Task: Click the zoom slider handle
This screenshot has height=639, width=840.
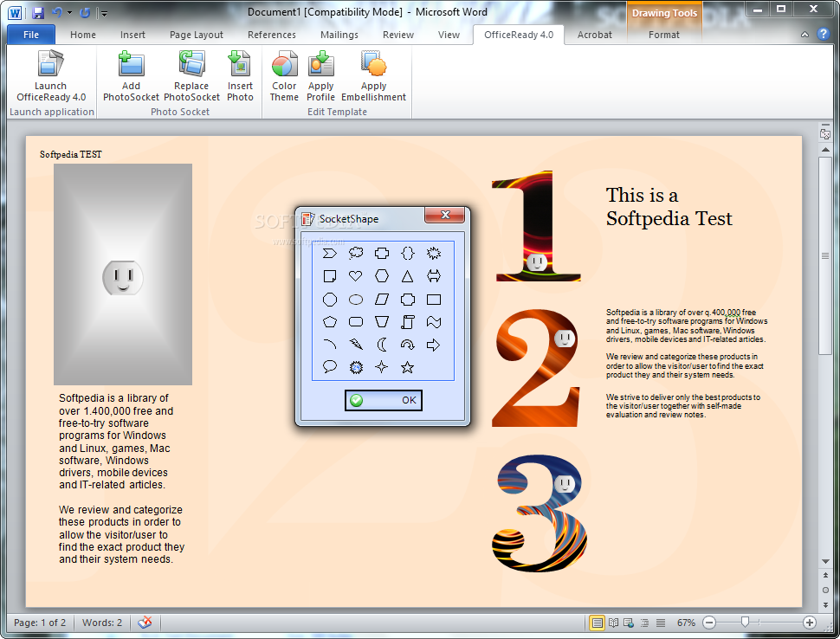Action: coord(745,622)
